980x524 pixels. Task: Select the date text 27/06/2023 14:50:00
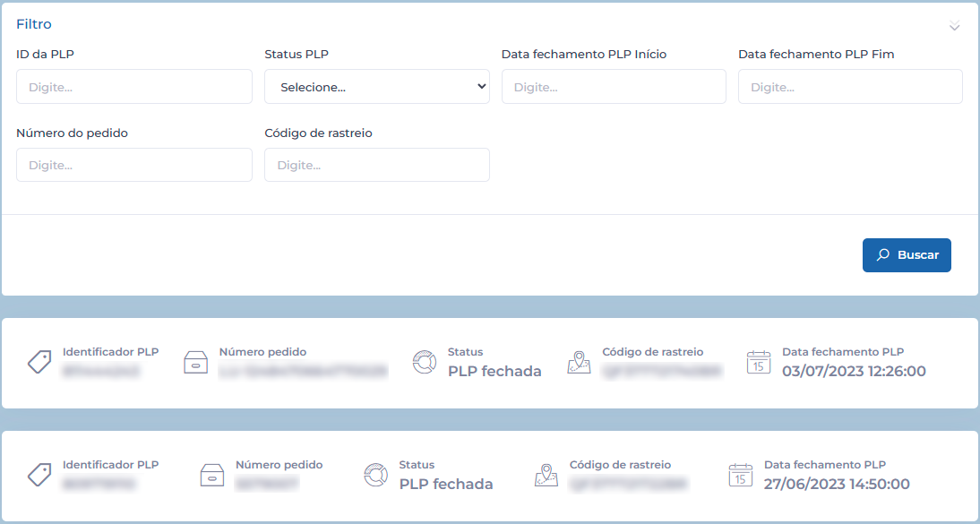[837, 484]
